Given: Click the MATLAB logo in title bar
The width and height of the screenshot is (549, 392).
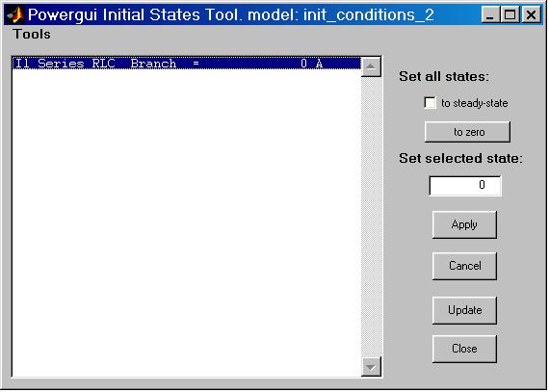Looking at the screenshot, I should tap(15, 15).
